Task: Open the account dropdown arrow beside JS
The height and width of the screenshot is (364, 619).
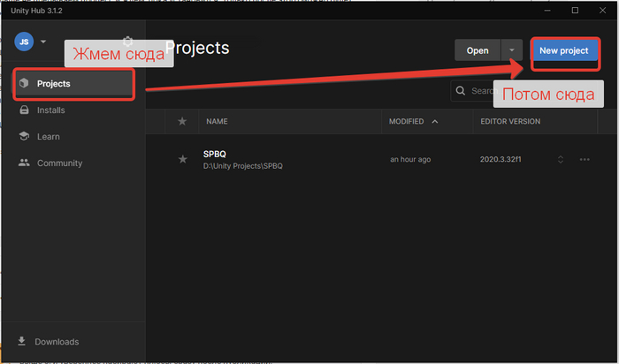Action: 43,42
